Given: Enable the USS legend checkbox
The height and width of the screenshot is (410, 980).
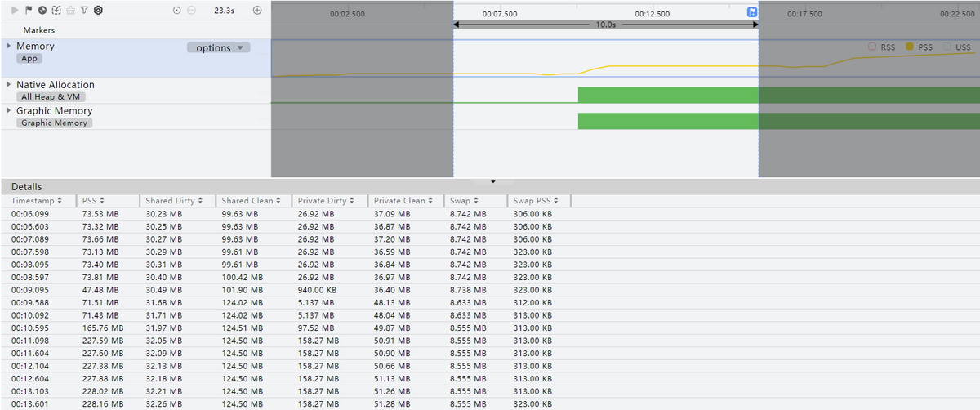Looking at the screenshot, I should (947, 47).
